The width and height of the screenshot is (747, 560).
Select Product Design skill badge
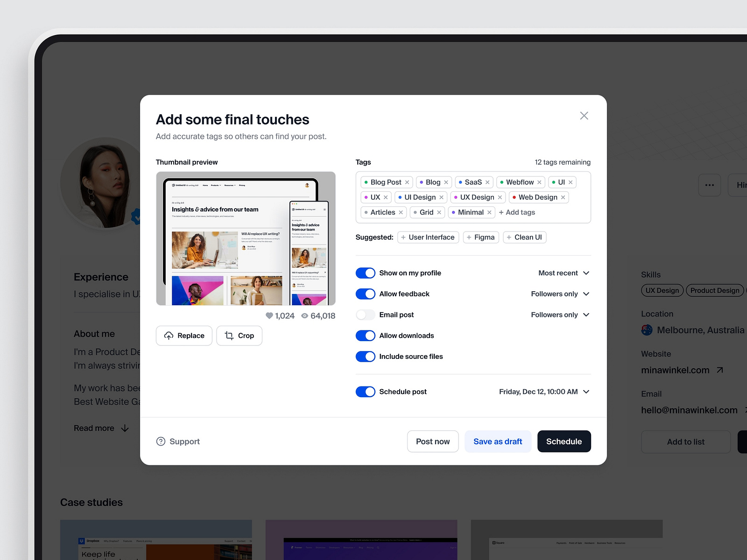[x=715, y=290]
